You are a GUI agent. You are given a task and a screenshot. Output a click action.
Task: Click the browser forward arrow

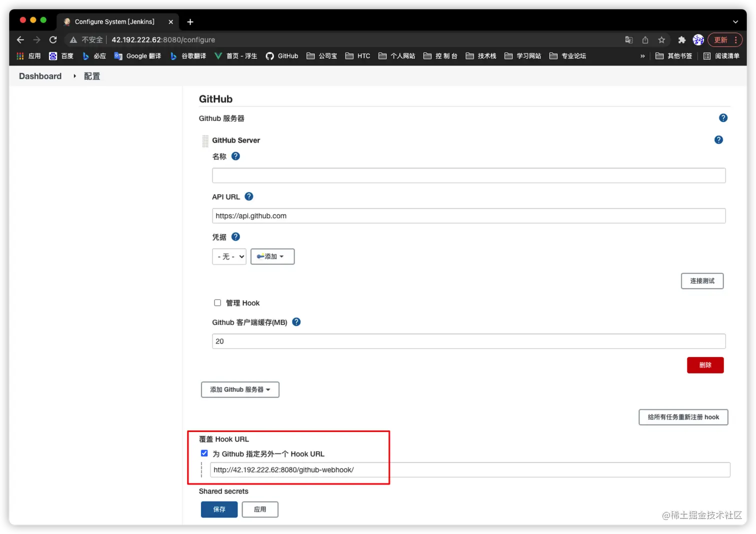36,40
